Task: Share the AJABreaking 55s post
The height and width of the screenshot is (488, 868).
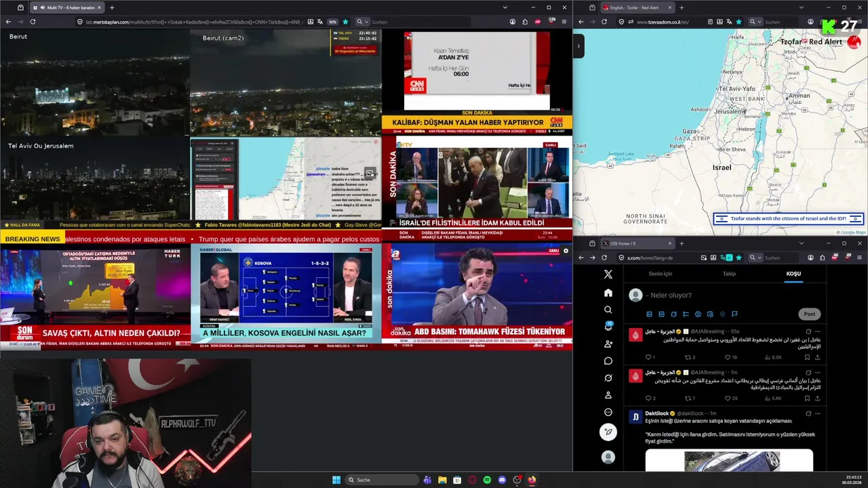Action: 818,357
